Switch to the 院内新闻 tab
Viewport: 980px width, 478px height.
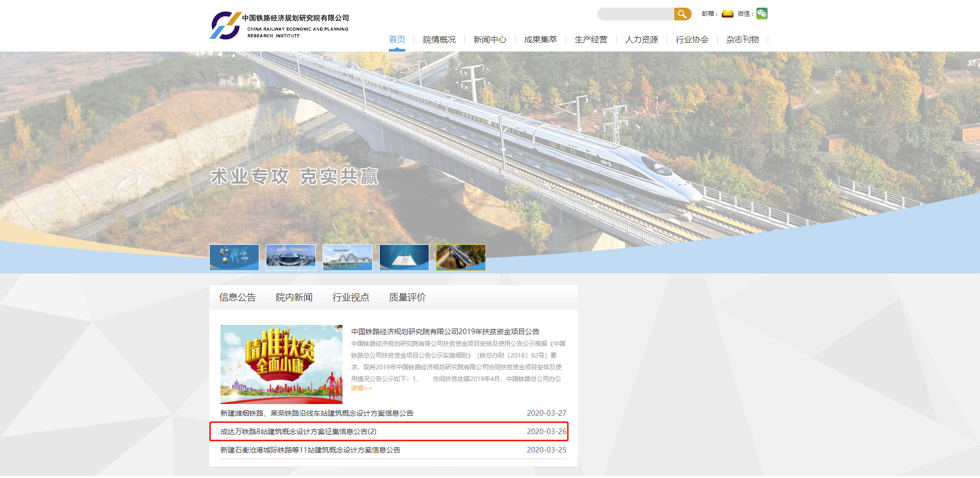click(294, 297)
